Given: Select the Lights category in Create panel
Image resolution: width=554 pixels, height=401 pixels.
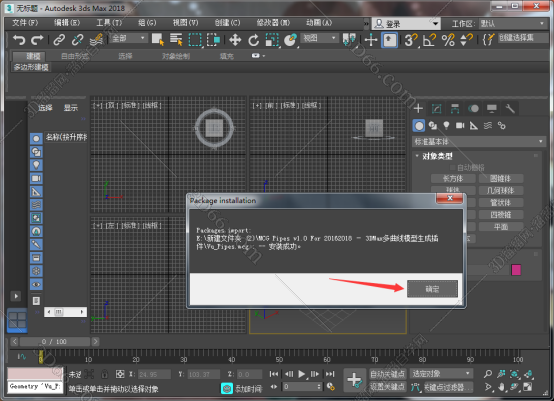Looking at the screenshot, I should point(446,125).
